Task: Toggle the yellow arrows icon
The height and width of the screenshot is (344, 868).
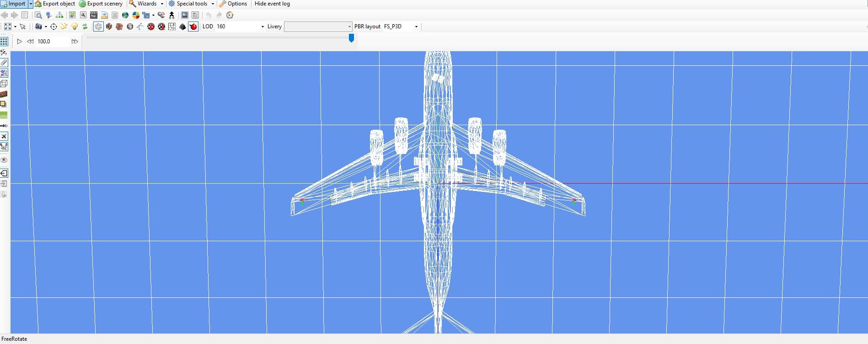Action: [64, 26]
